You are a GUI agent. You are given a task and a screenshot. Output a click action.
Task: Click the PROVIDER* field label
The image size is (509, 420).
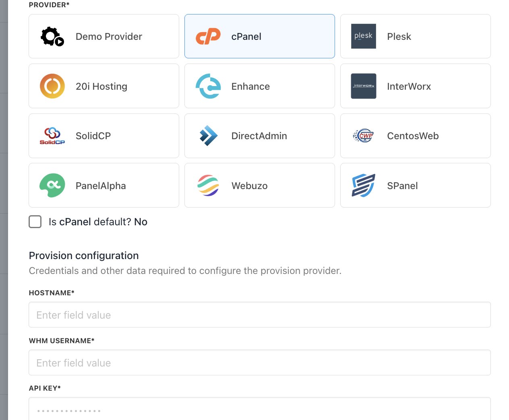coord(49,5)
